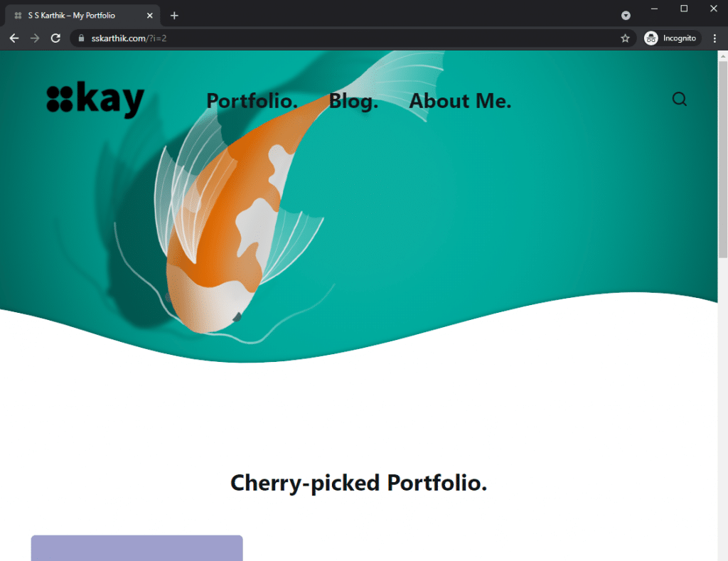Close the Chrome window
Image resolution: width=728 pixels, height=561 pixels.
point(714,9)
